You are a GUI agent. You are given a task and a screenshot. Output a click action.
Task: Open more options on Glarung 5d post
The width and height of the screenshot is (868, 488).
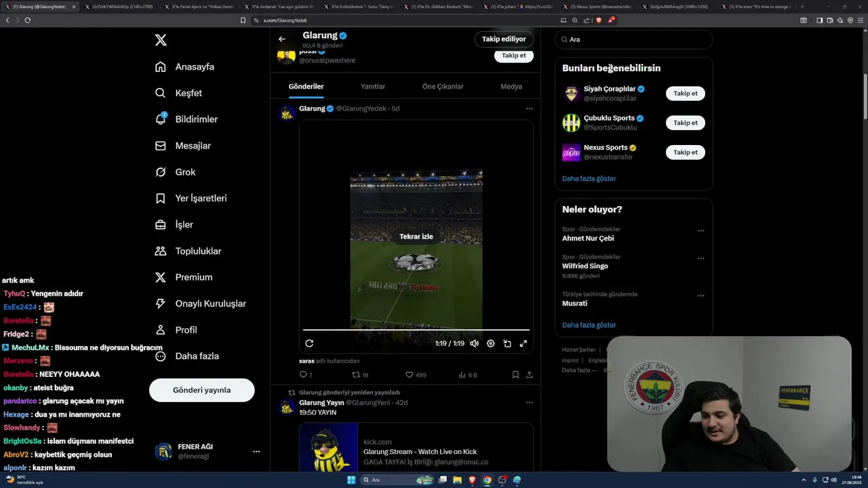click(529, 108)
